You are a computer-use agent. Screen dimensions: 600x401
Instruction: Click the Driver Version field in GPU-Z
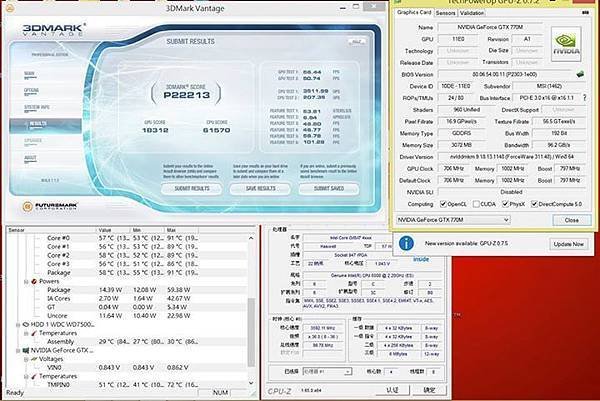pyautogui.click(x=512, y=156)
